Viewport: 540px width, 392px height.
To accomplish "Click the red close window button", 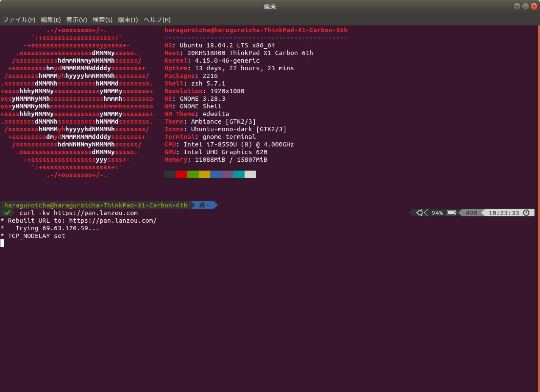I will tap(533, 6).
